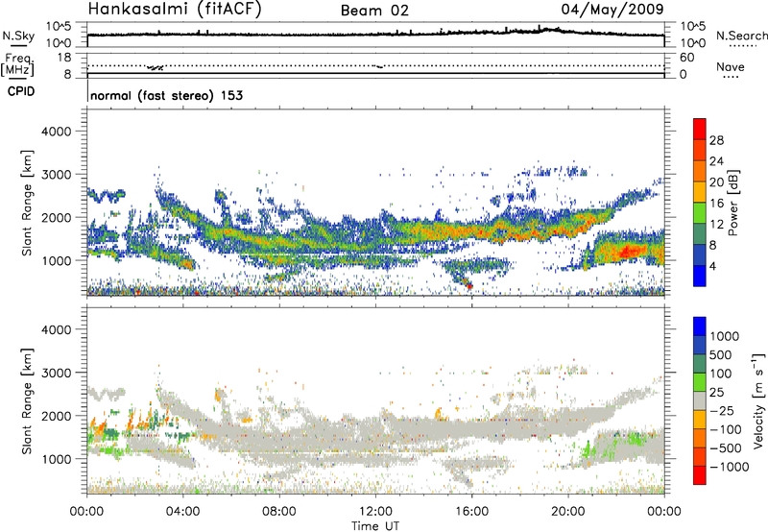Click the 4000 tick in power panel

coord(56,132)
